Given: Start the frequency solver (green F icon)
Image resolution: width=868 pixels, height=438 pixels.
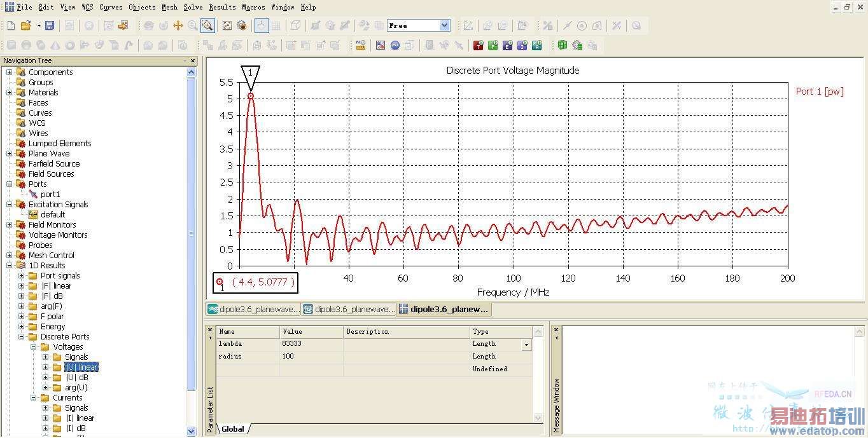Looking at the screenshot, I should coord(493,45).
